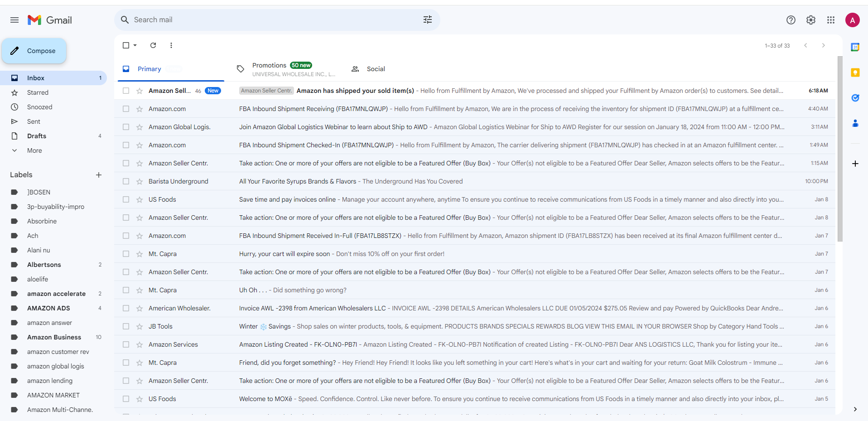Screen dimensions: 868x421
Task: Open Google apps grid icon
Action: pyautogui.click(x=831, y=20)
